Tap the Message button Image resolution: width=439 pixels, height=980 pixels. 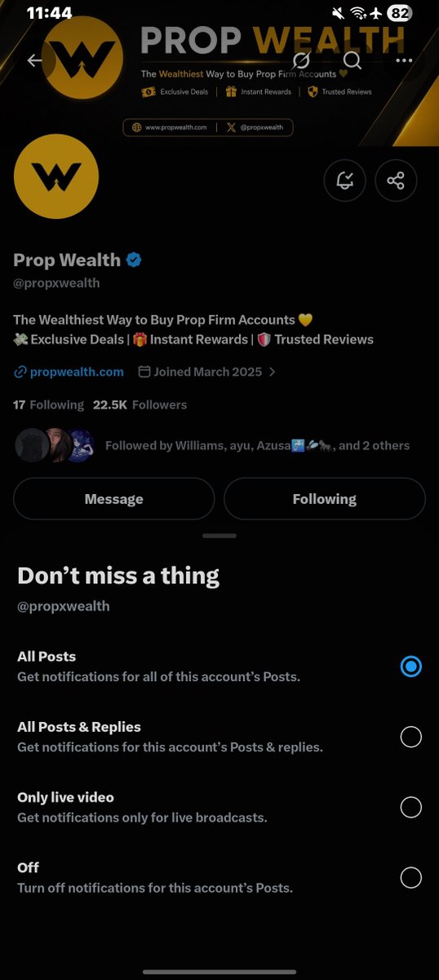click(114, 499)
